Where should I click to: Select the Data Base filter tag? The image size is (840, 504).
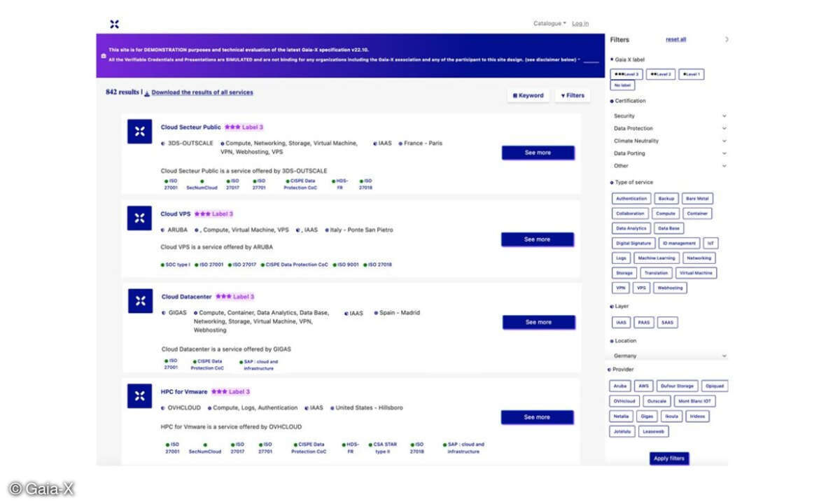click(x=669, y=228)
